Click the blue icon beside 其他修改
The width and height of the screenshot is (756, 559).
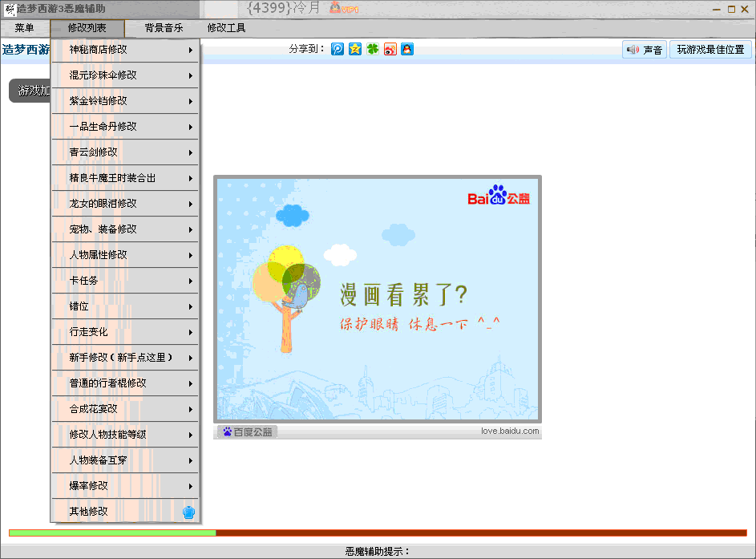pyautogui.click(x=189, y=512)
